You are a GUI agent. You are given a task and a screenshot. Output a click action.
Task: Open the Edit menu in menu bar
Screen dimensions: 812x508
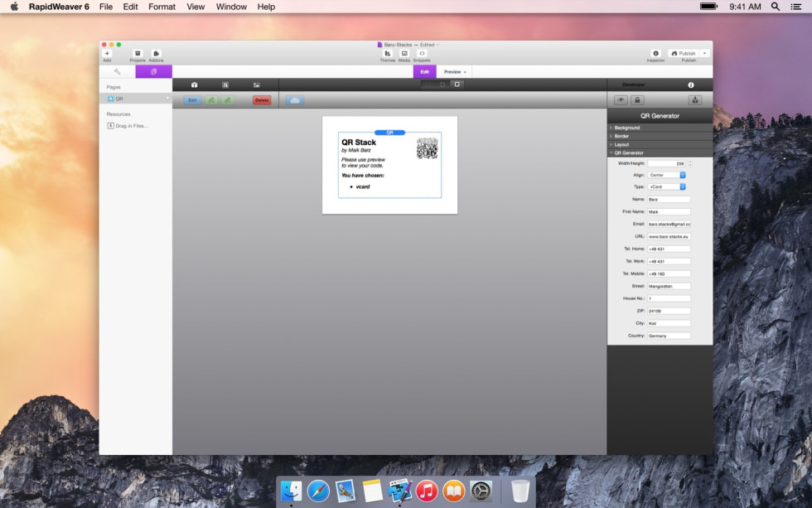(131, 7)
